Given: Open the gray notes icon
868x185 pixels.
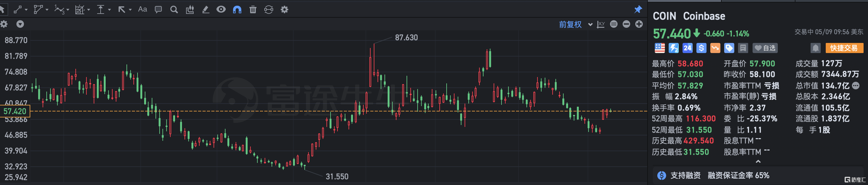Looking at the screenshot, I should [x=743, y=48].
